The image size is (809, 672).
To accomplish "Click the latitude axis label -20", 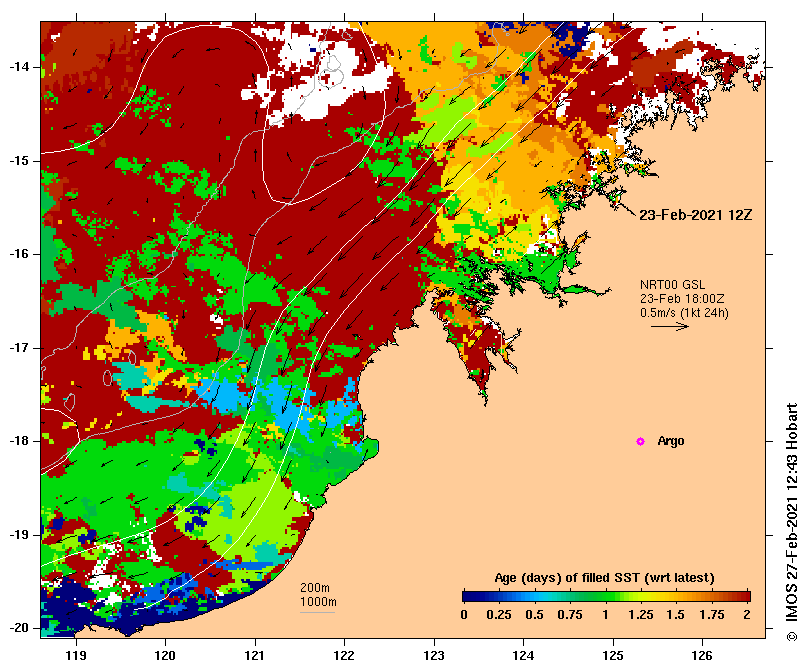I will [x=19, y=628].
